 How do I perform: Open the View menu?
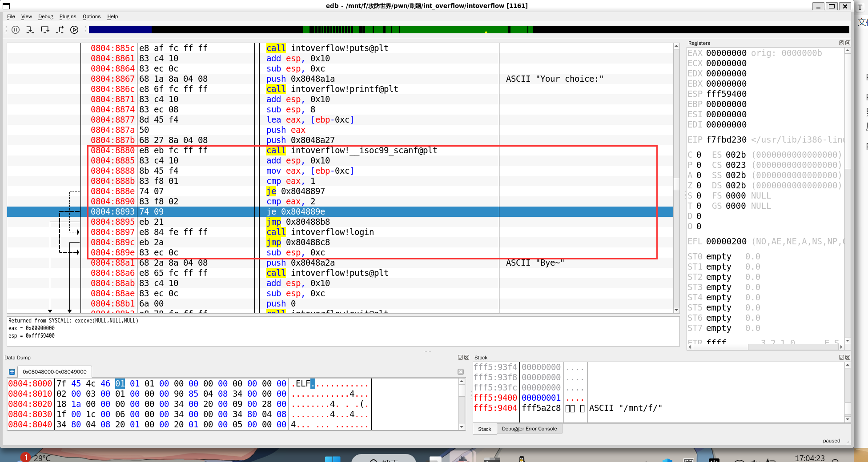(x=27, y=16)
